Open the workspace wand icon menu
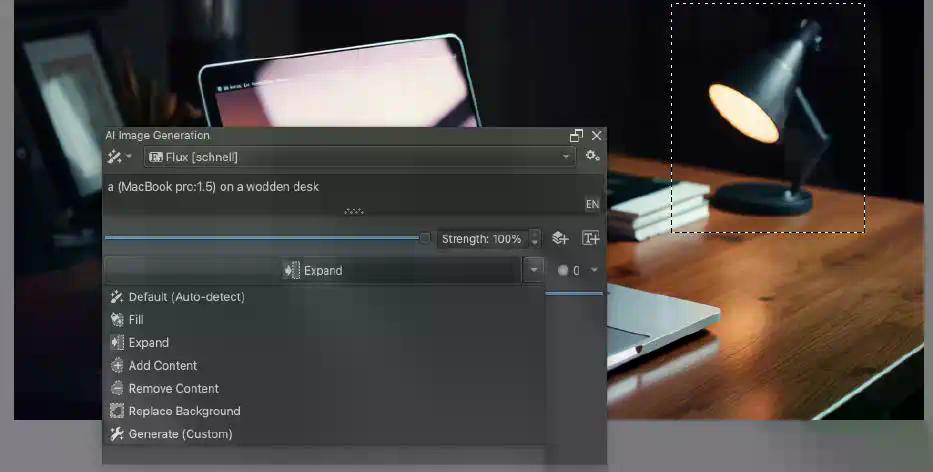 119,157
